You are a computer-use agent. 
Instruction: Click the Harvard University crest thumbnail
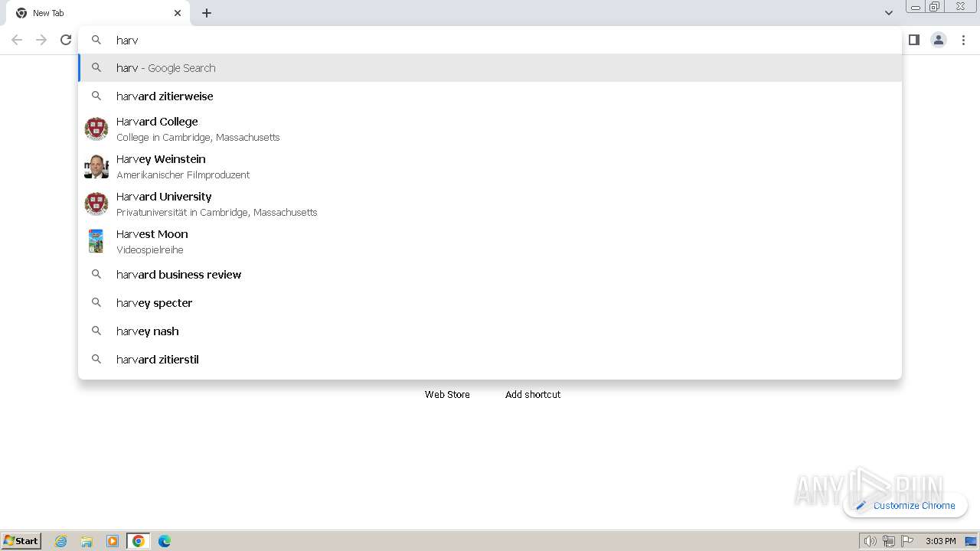96,204
